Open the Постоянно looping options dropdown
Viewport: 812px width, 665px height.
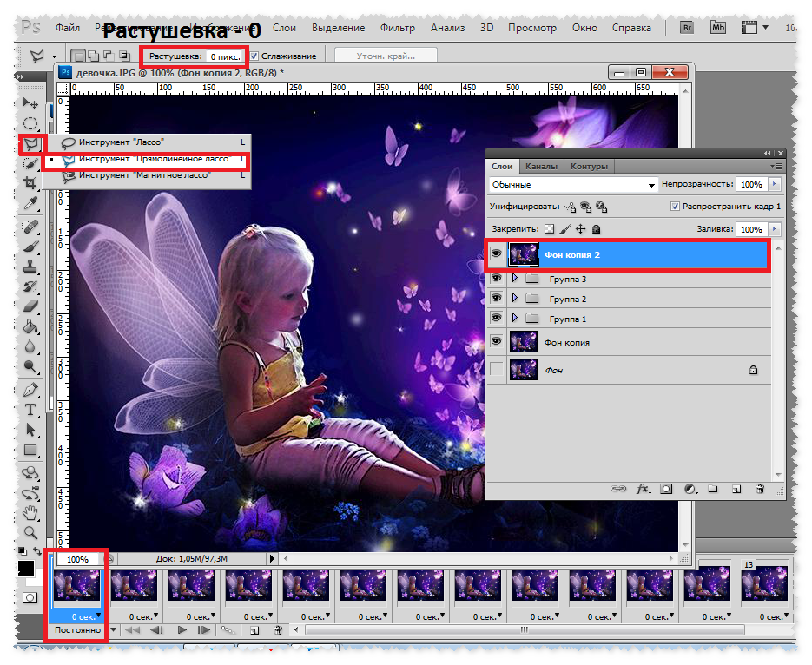[x=112, y=629]
